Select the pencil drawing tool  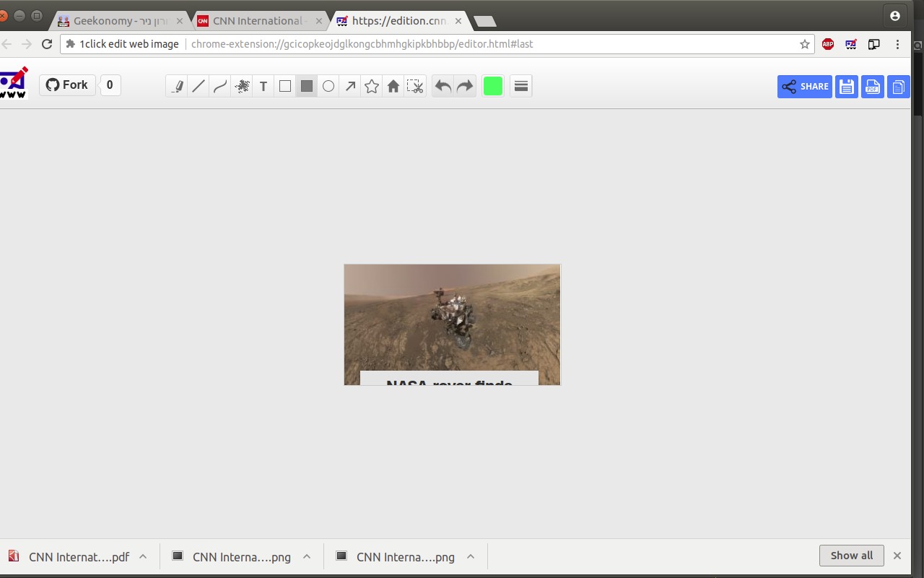tap(177, 87)
